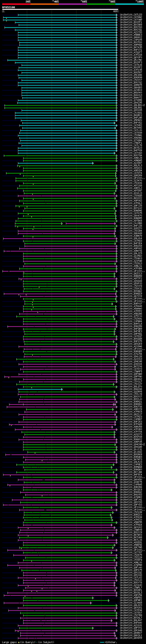The image size is (146, 644).
Task: Select hit UniRef100_Q8LD23
Action: (131, 605)
